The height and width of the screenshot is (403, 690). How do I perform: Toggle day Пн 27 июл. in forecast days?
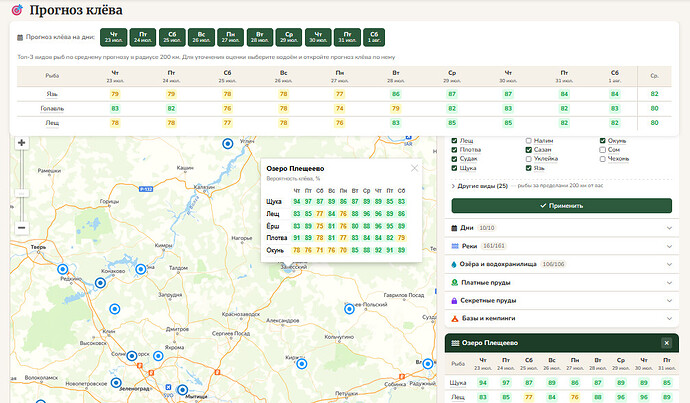[230, 37]
